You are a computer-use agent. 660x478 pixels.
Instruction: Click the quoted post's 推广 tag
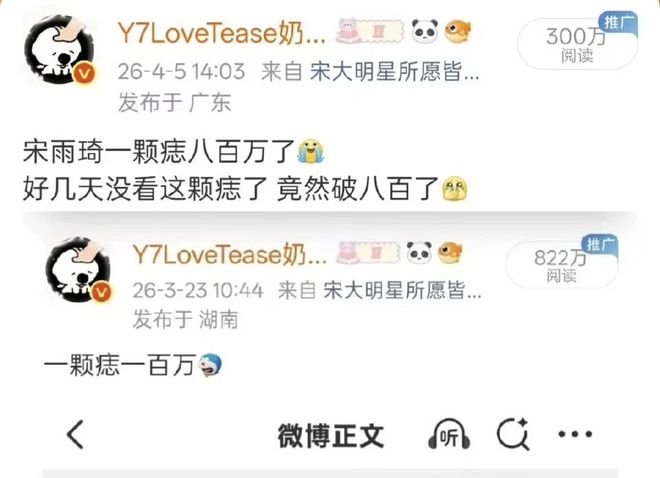[600, 245]
